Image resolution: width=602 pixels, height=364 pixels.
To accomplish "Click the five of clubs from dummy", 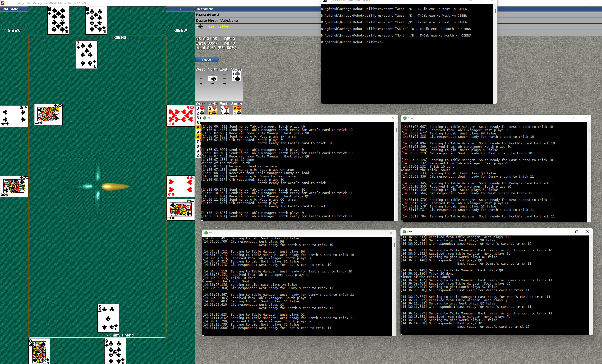I will tap(108, 318).
